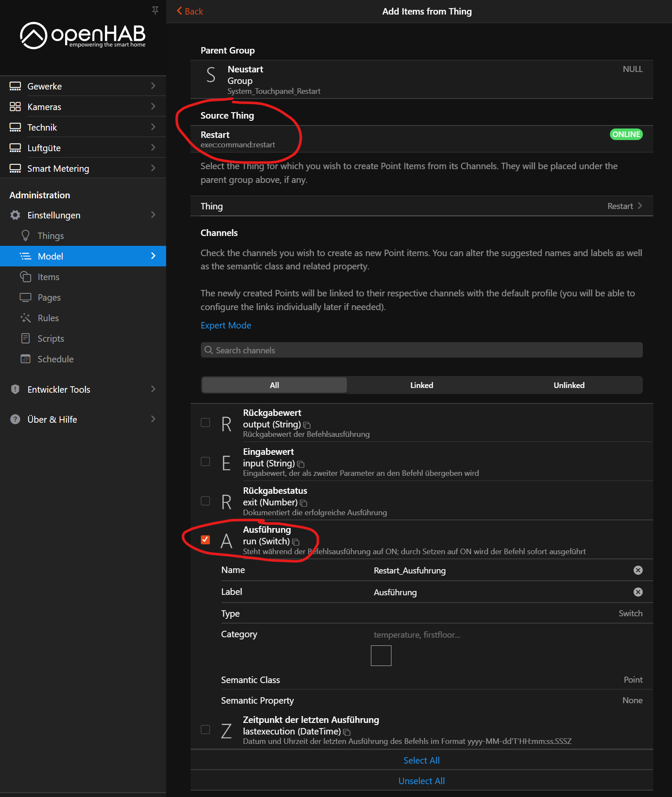Screen dimensions: 672x797
Task: Check the Rückgabewert output channel
Action: click(x=206, y=423)
